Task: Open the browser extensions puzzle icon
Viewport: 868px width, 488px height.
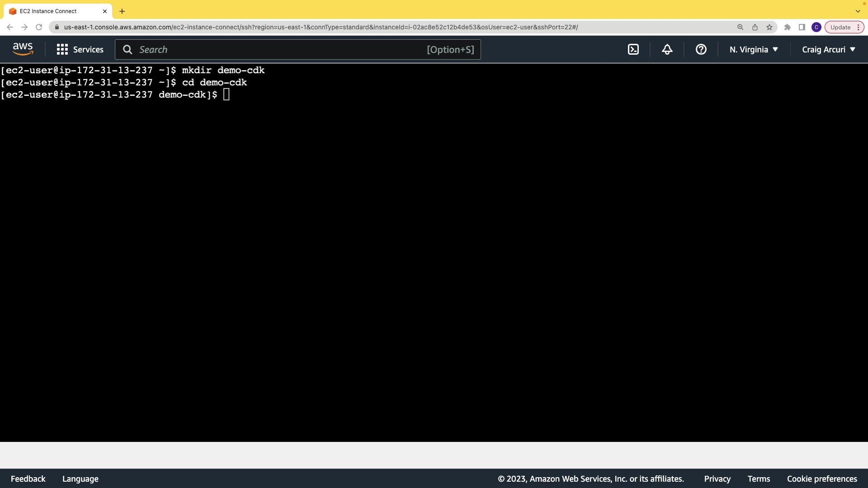Action: coord(788,27)
